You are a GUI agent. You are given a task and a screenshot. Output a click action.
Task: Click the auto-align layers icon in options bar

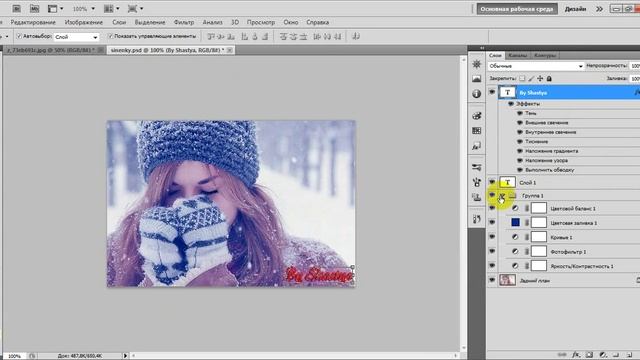coord(356,37)
